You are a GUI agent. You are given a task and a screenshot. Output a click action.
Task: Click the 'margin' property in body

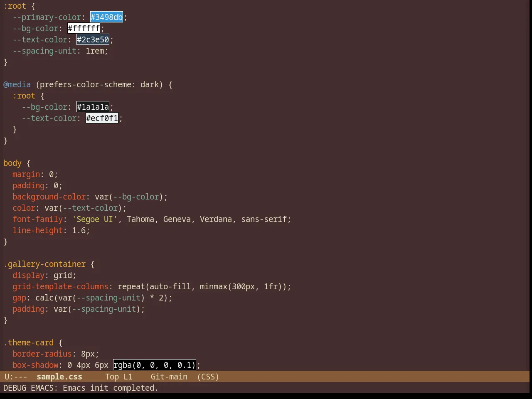[x=26, y=174]
